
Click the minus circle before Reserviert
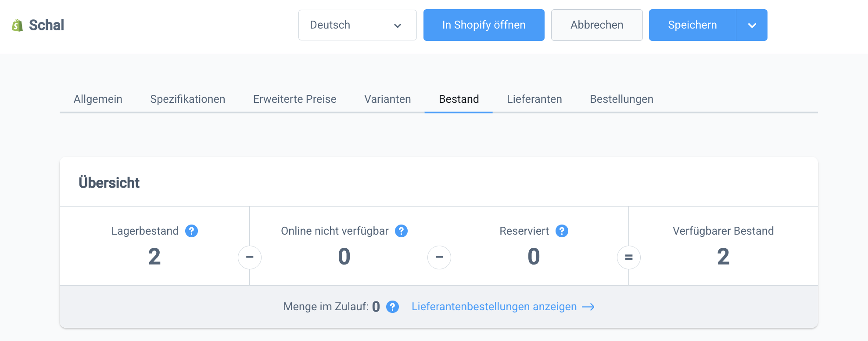(x=439, y=258)
